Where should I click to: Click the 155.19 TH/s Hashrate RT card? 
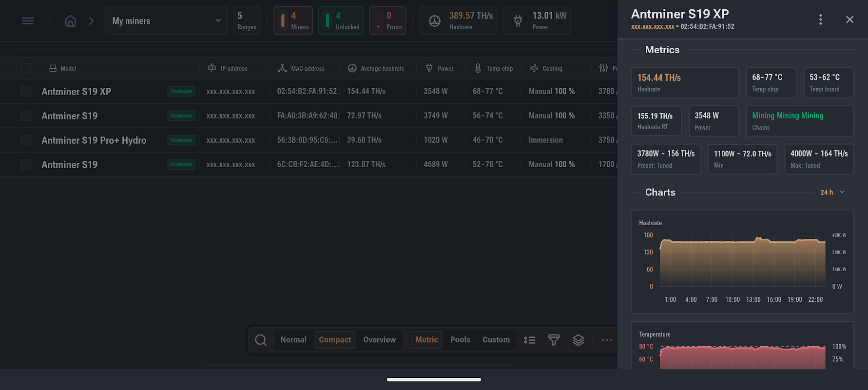[x=656, y=121]
